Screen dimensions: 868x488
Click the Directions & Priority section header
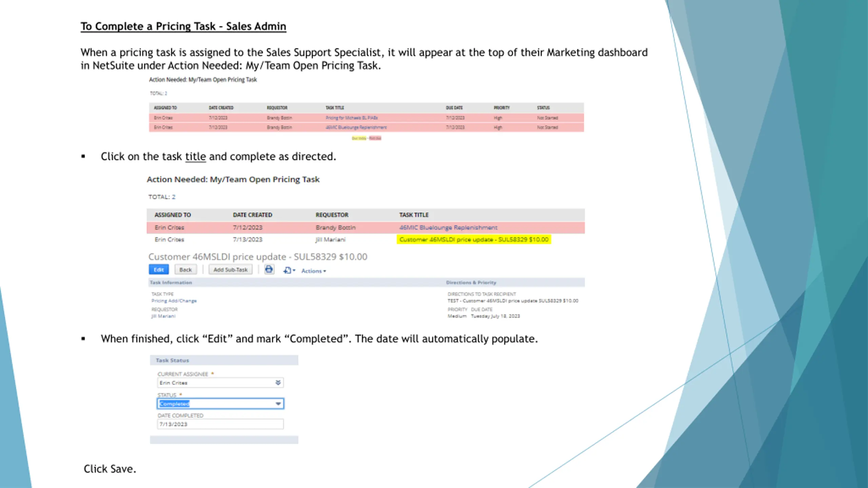(x=471, y=282)
